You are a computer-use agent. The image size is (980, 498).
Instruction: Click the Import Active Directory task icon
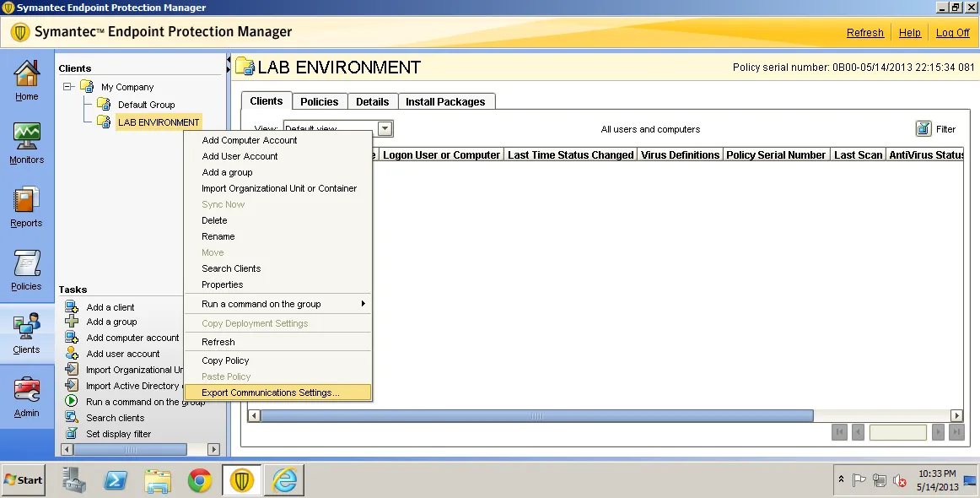click(72, 386)
